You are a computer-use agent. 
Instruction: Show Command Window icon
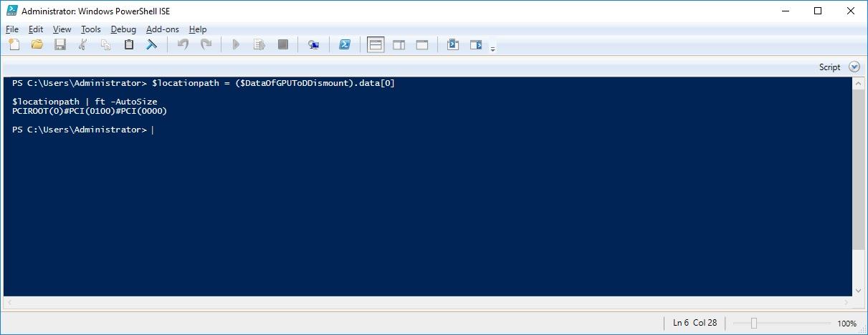click(x=452, y=44)
